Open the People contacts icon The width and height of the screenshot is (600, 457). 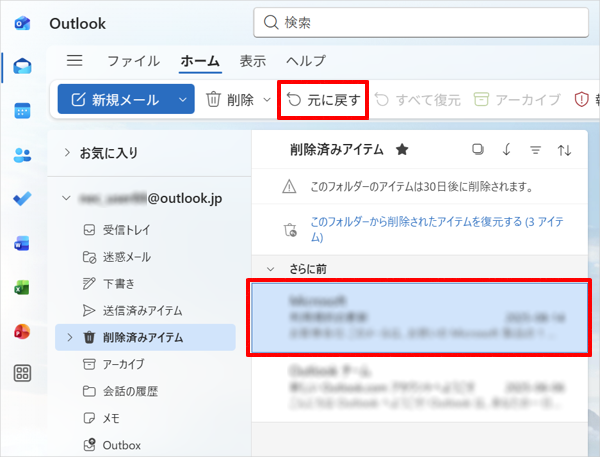tap(22, 155)
